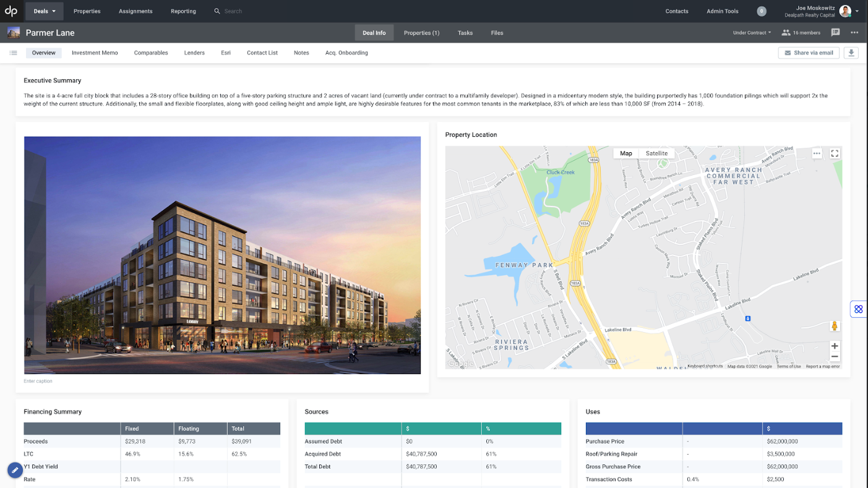Switch the map to Satellite view
The height and width of the screenshot is (488, 868).
[656, 153]
